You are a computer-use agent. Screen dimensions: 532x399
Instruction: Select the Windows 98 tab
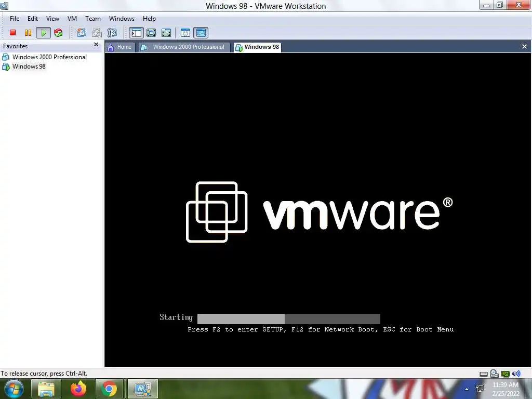[258, 47]
